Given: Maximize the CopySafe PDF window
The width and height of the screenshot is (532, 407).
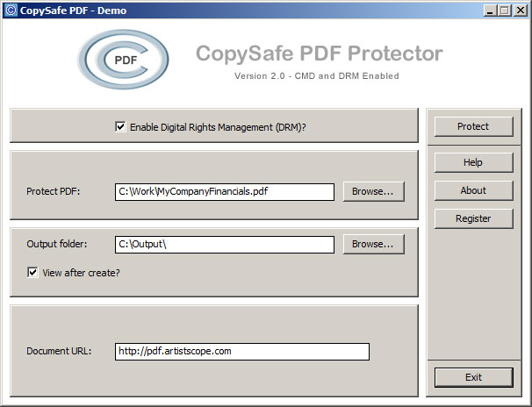Looking at the screenshot, I should click(505, 11).
